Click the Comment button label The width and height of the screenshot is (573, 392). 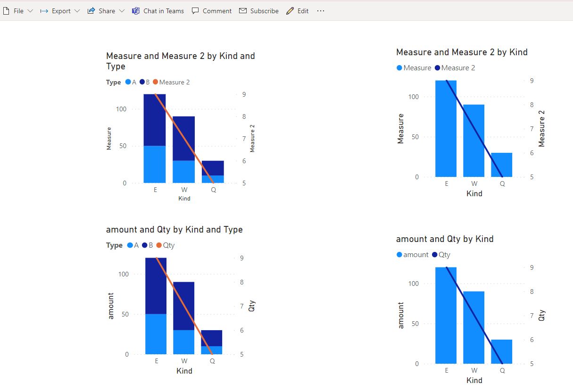point(217,11)
